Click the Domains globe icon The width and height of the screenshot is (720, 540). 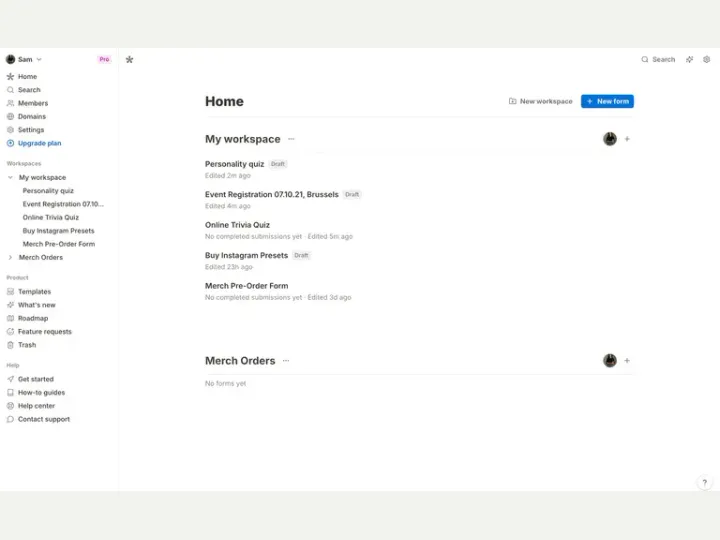[x=11, y=116]
